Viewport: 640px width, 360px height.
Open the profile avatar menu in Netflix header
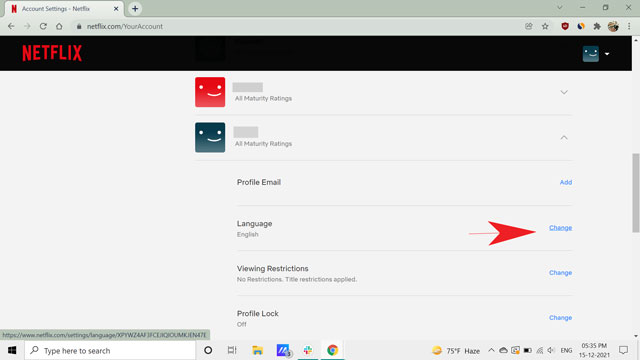pos(590,53)
